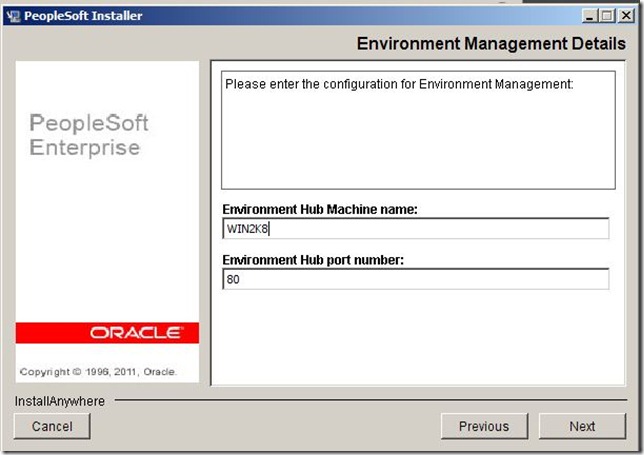Screen dimensions: 644x455
Task: Maximize the PeopleSoft Installer window
Action: pyautogui.click(x=607, y=16)
